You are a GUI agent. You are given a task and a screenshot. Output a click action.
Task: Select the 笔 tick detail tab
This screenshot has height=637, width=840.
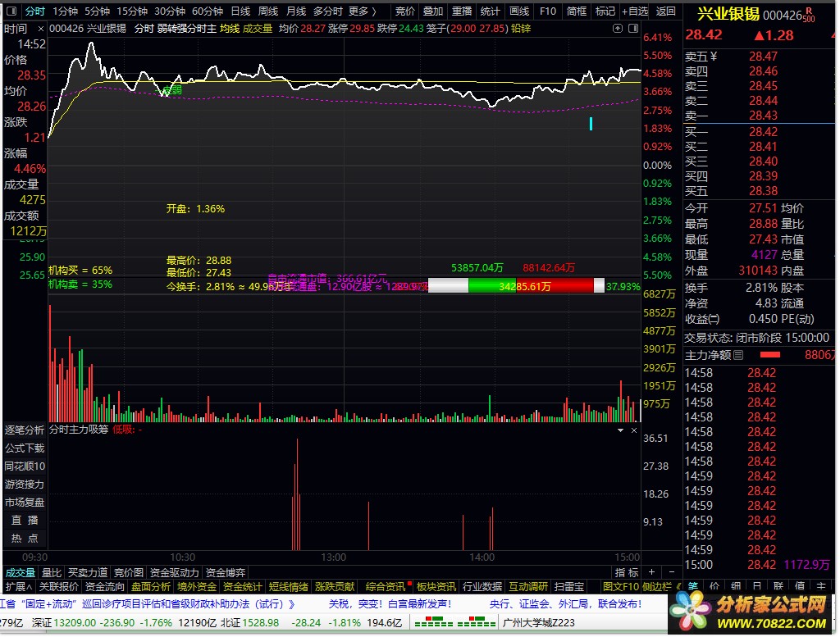pos(692,587)
